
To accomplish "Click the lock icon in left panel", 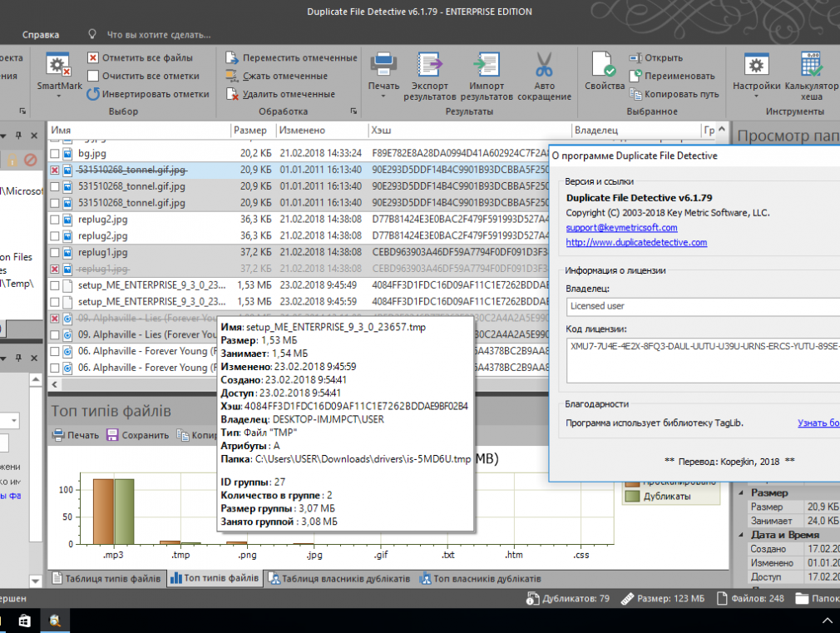I will [12, 160].
